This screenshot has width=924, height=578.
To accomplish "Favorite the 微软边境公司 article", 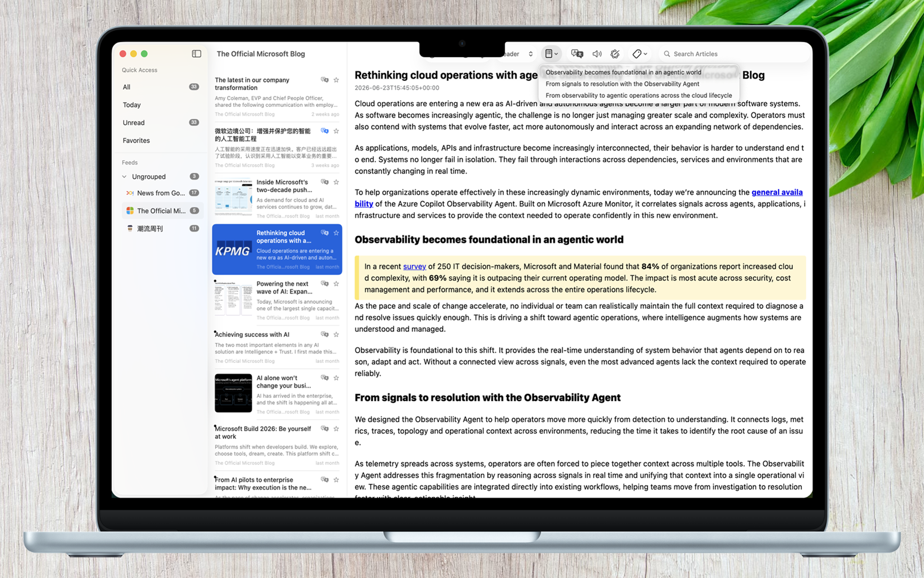I will coord(336,131).
